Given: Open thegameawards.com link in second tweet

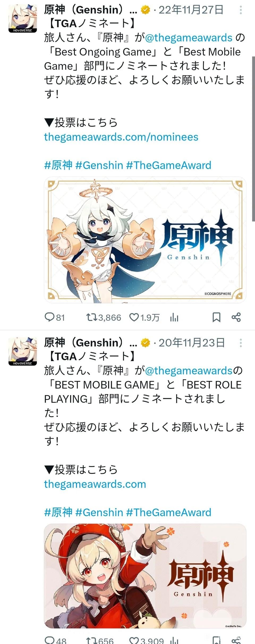Looking at the screenshot, I should pyautogui.click(x=95, y=484).
